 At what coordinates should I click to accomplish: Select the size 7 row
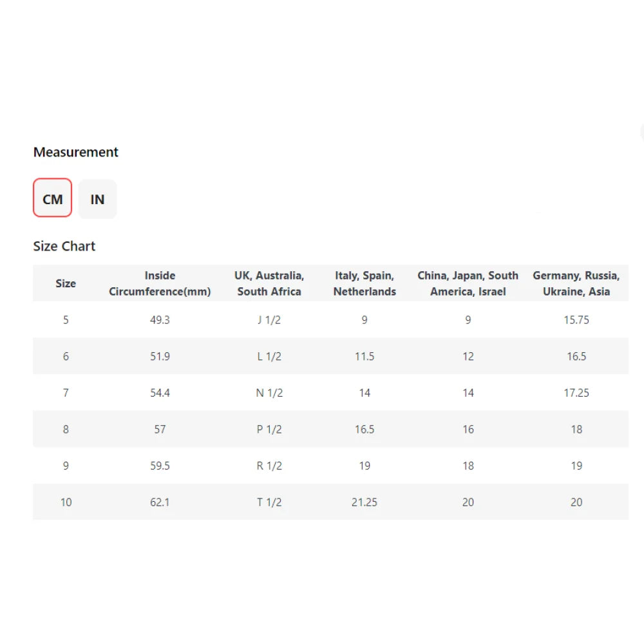click(330, 393)
